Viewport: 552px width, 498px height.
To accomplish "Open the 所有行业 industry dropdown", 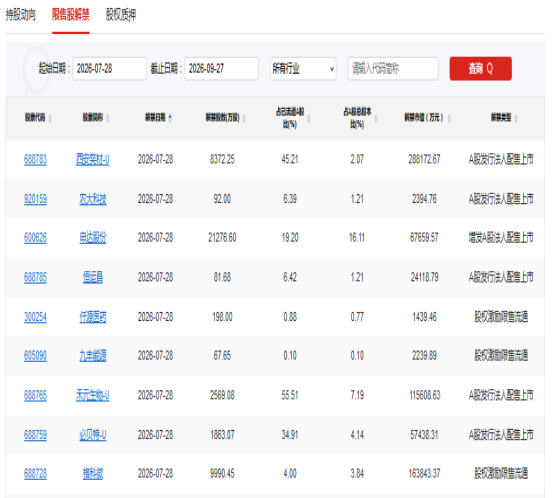I will point(303,69).
